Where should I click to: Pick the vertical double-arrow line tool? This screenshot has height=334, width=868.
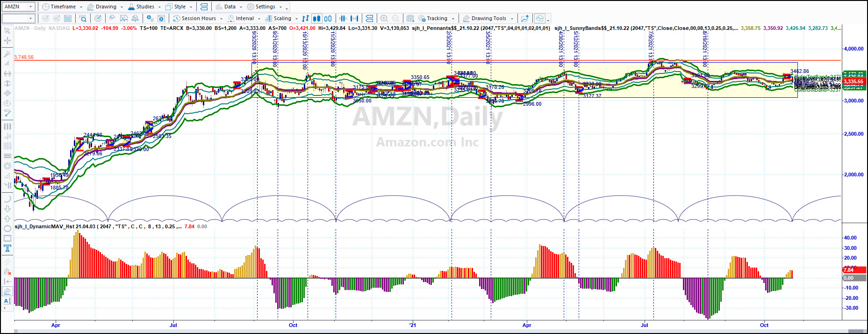pyautogui.click(x=7, y=83)
